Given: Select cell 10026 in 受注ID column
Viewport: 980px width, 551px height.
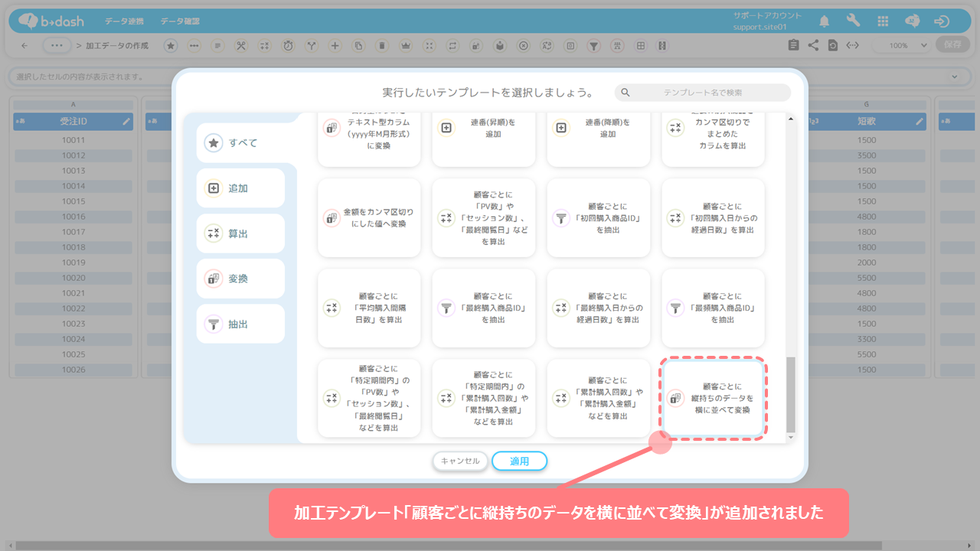Looking at the screenshot, I should [73, 370].
